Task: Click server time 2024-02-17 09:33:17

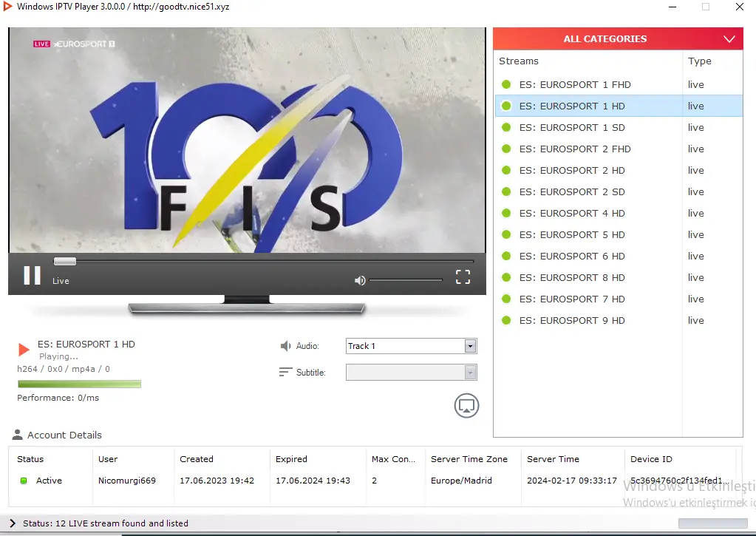Action: click(572, 481)
